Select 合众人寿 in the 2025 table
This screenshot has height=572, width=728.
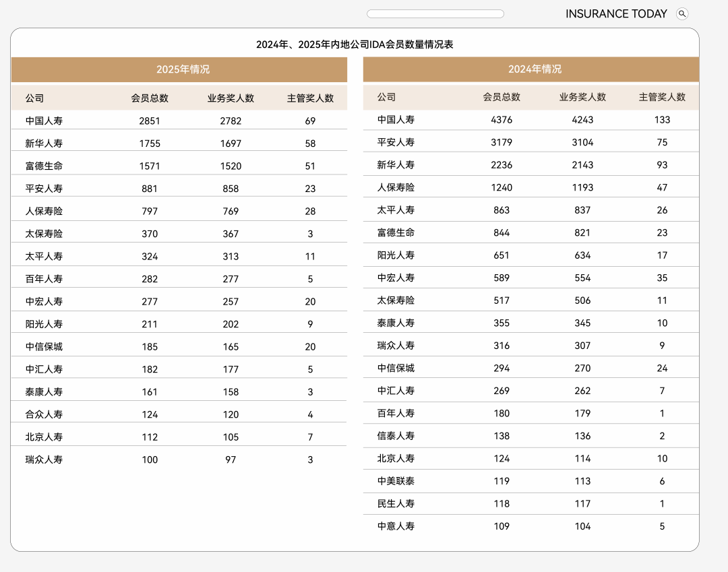click(x=44, y=414)
